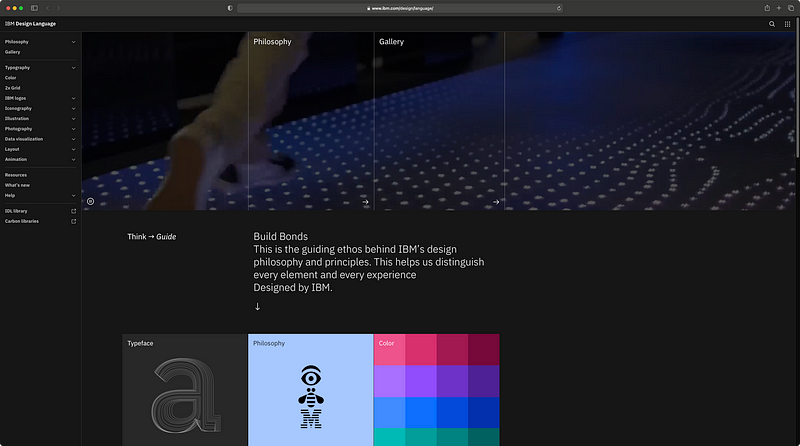
Task: Go back with the Safari back arrow
Action: point(47,8)
